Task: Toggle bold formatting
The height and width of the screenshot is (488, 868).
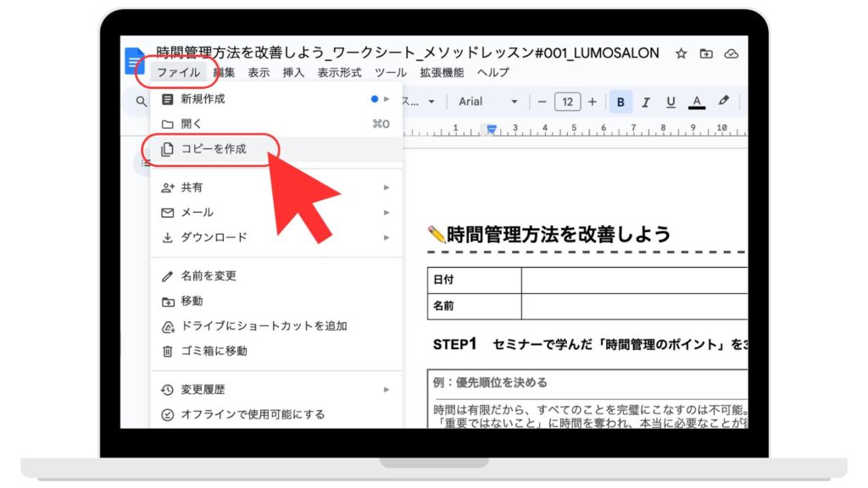Action: [x=620, y=102]
